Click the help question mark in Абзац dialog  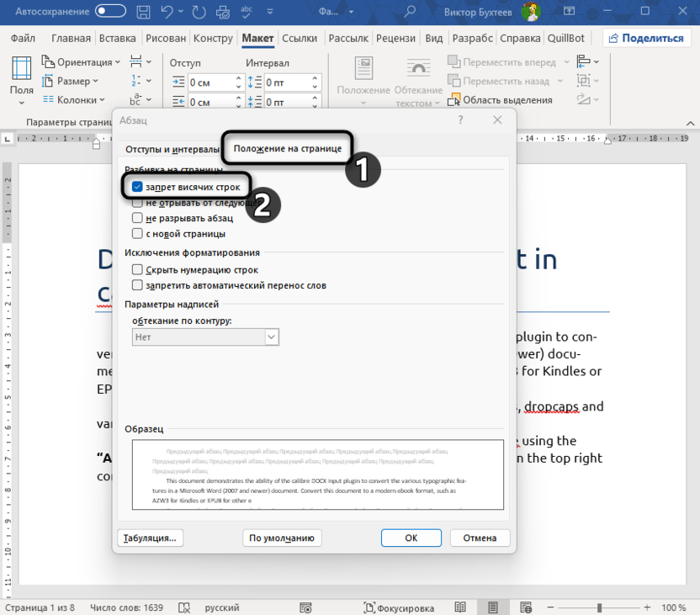[460, 120]
